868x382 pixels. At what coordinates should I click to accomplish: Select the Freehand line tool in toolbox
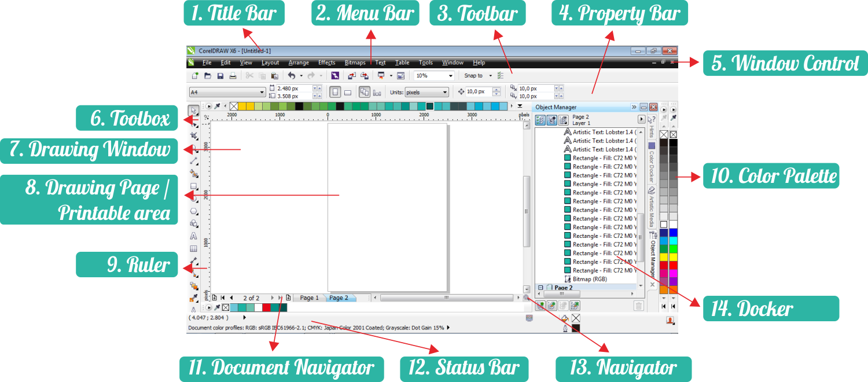point(194,161)
